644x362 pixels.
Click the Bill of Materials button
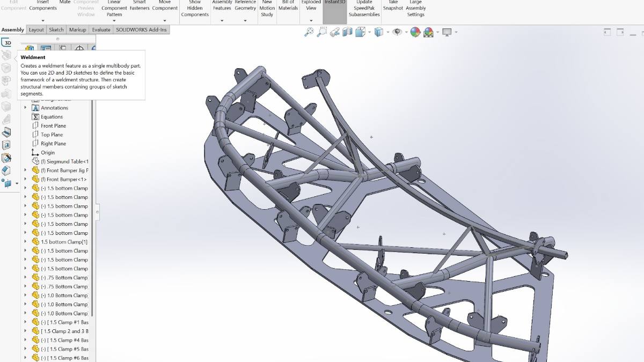288,5
